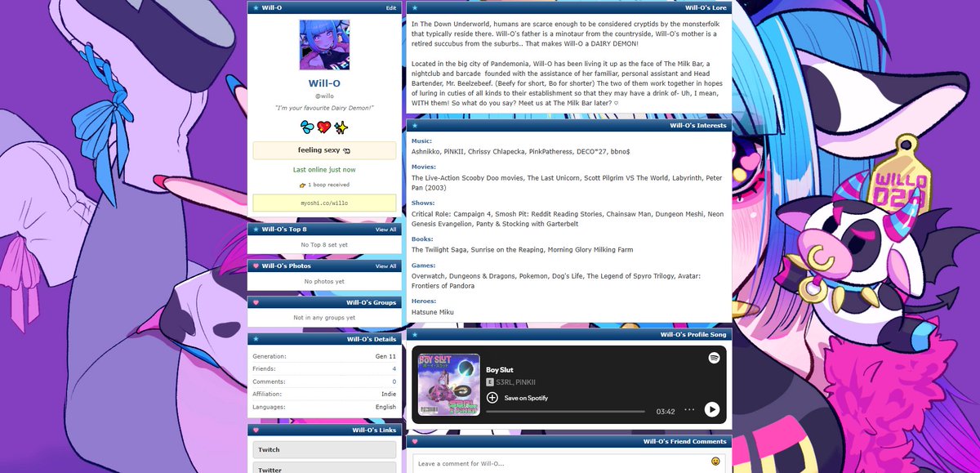The image size is (980, 473).
Task: Click the heart icon in Will-O's Photos header
Action: point(256,266)
